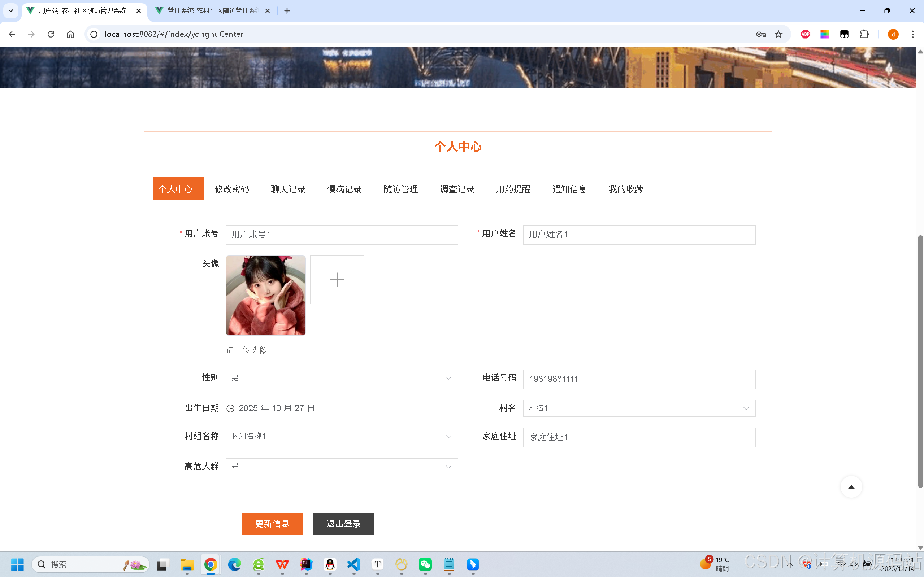
Task: Click the 退出登录 button
Action: click(x=344, y=524)
